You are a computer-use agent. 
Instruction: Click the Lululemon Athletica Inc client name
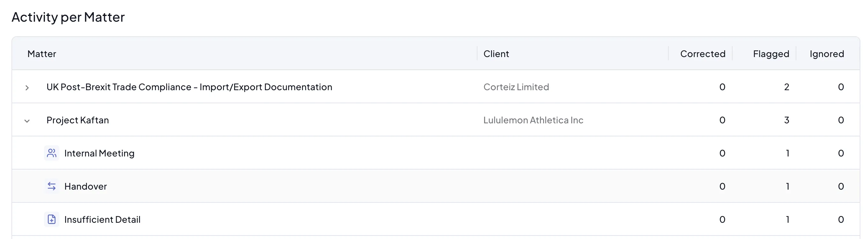pyautogui.click(x=533, y=120)
